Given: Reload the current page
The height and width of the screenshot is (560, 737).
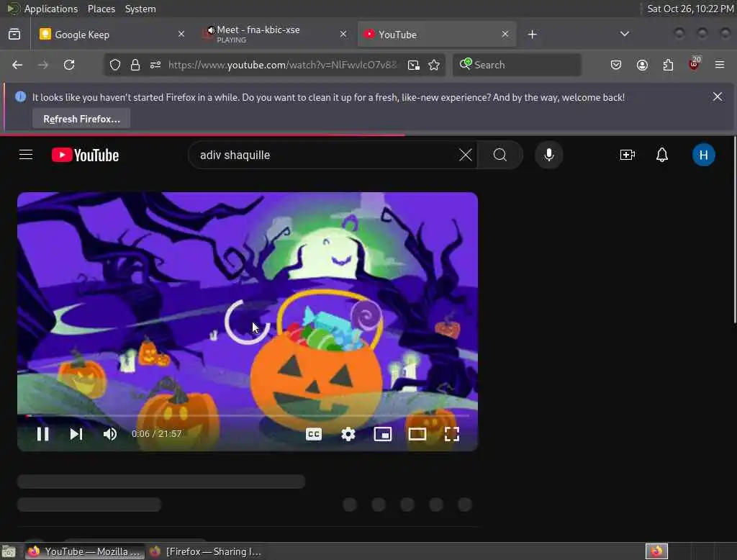Looking at the screenshot, I should [x=69, y=65].
